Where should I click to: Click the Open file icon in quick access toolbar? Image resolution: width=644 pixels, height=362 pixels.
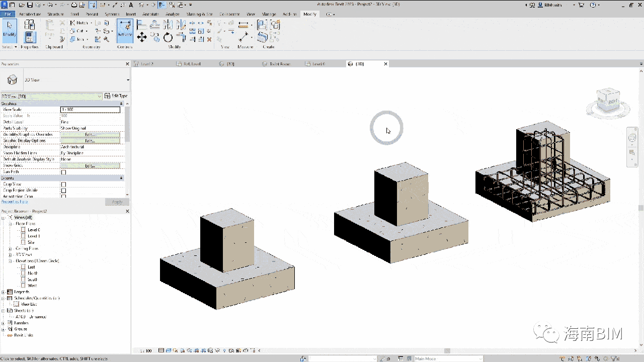[x=21, y=5]
